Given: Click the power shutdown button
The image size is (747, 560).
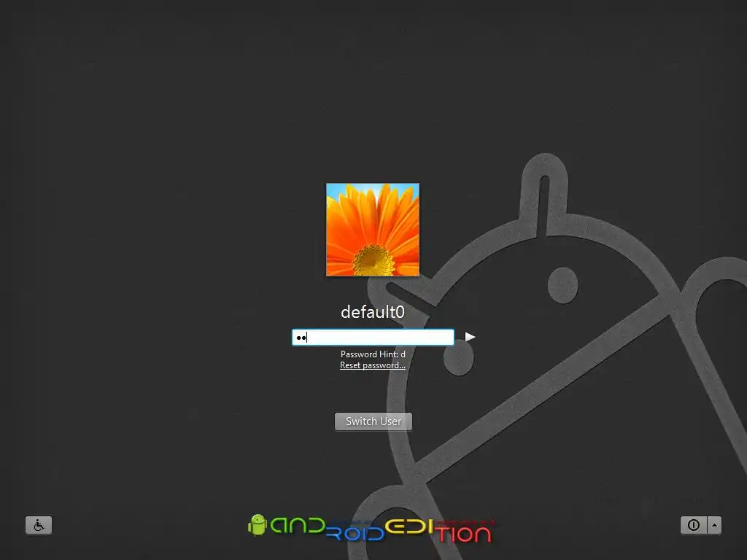Looking at the screenshot, I should [x=694, y=525].
